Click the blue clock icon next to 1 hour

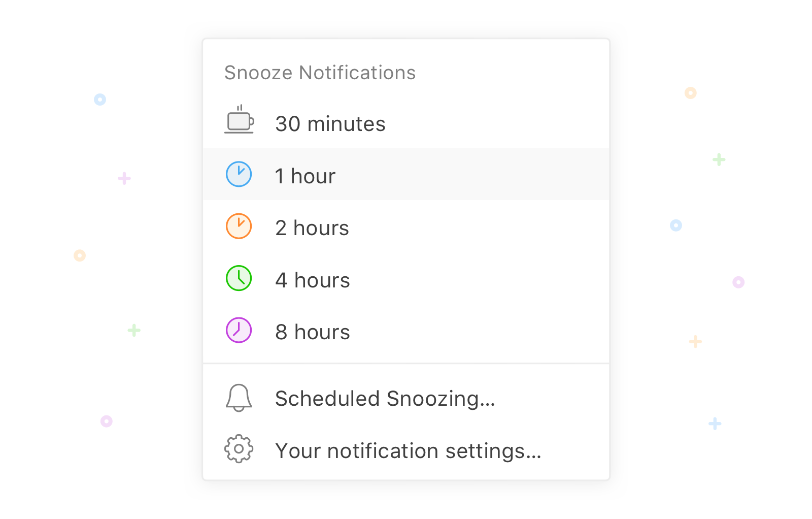coord(239,174)
